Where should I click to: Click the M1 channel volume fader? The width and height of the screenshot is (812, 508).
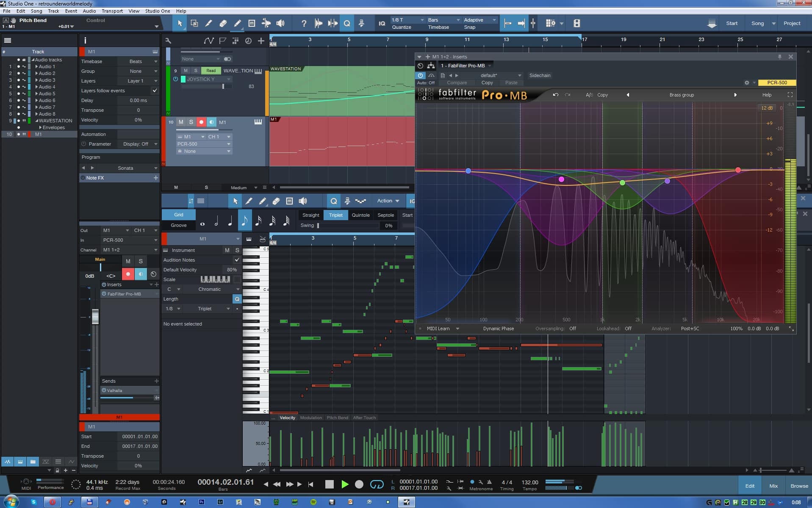(95, 316)
